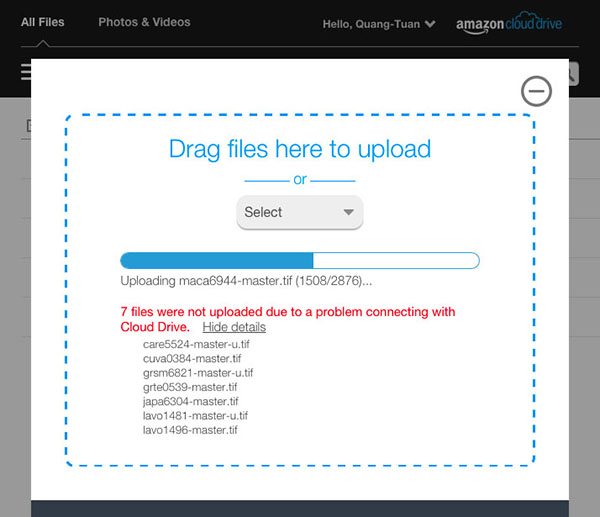Click the Hide details link
This screenshot has width=600, height=517.
(x=234, y=327)
